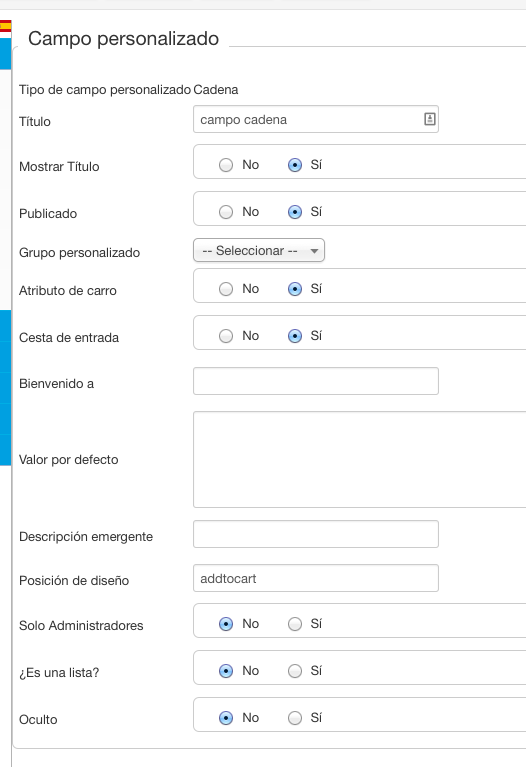Enable Cesta de entrada with Sí
The image size is (526, 784).
pyautogui.click(x=295, y=336)
